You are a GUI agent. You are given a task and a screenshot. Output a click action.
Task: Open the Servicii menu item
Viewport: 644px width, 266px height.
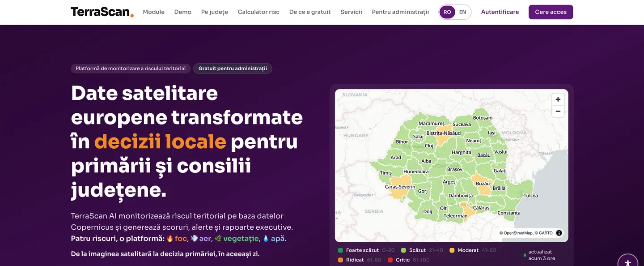[x=351, y=12]
